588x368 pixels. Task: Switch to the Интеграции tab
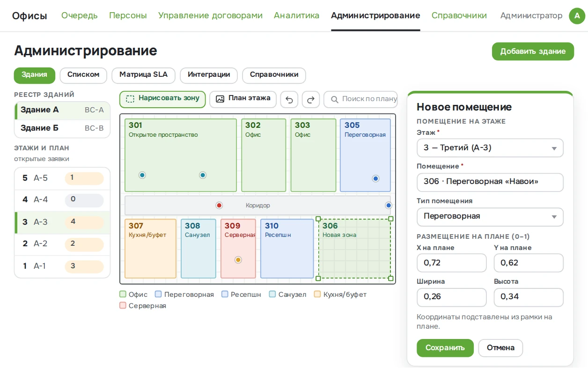(209, 75)
